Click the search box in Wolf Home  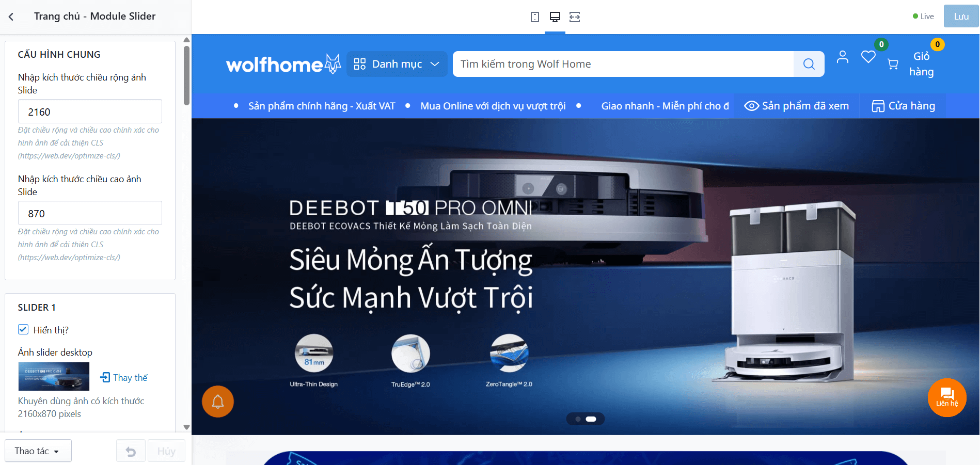point(623,64)
